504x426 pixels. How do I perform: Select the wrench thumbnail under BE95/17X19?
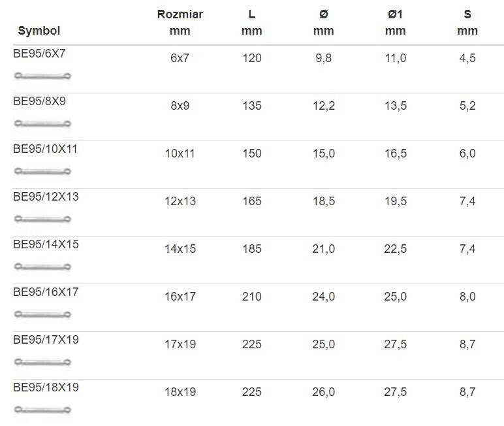coord(42,362)
